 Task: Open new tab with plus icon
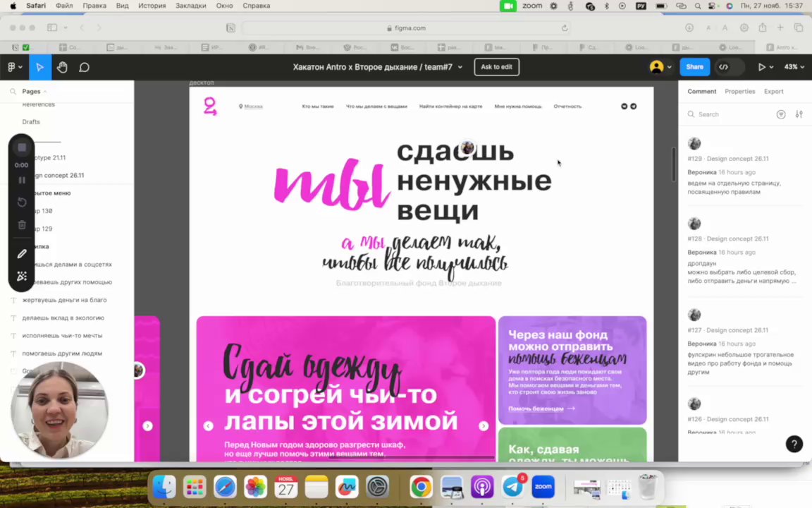coord(780,28)
